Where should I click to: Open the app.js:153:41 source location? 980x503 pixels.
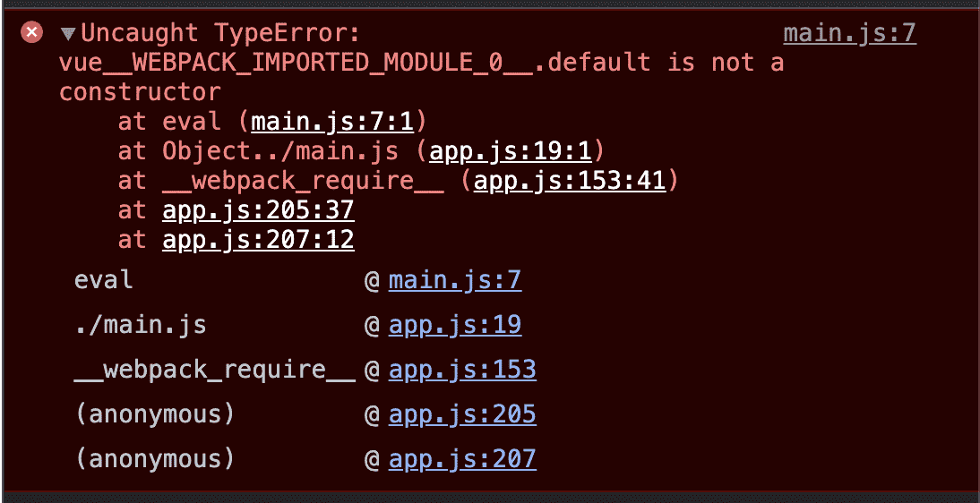[570, 181]
